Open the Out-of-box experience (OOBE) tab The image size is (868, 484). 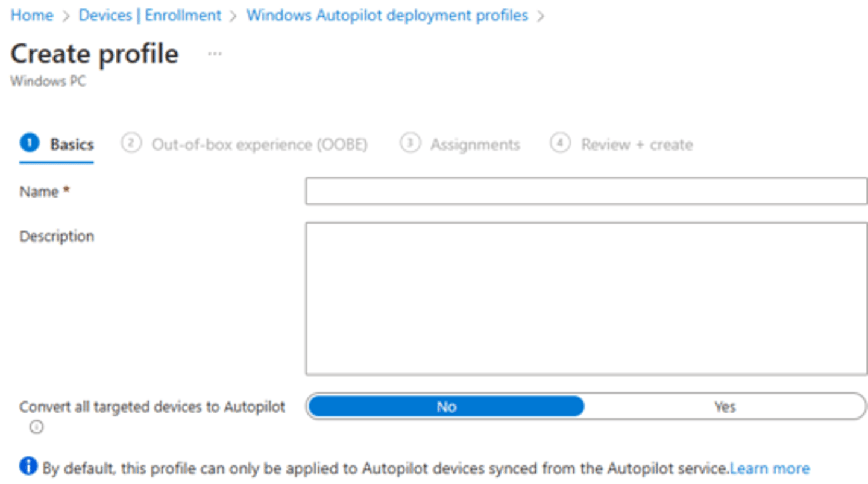pos(259,145)
